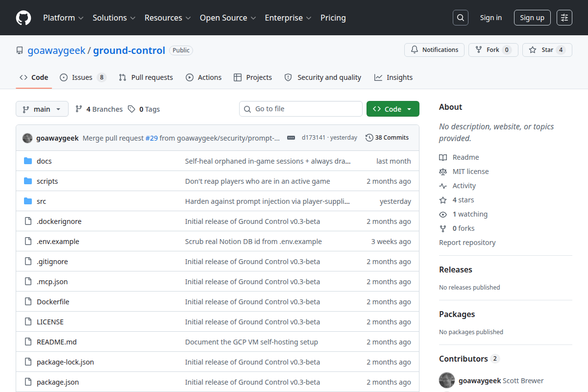This screenshot has width=588, height=392.
Task: Expand the Platform menu
Action: click(x=63, y=18)
